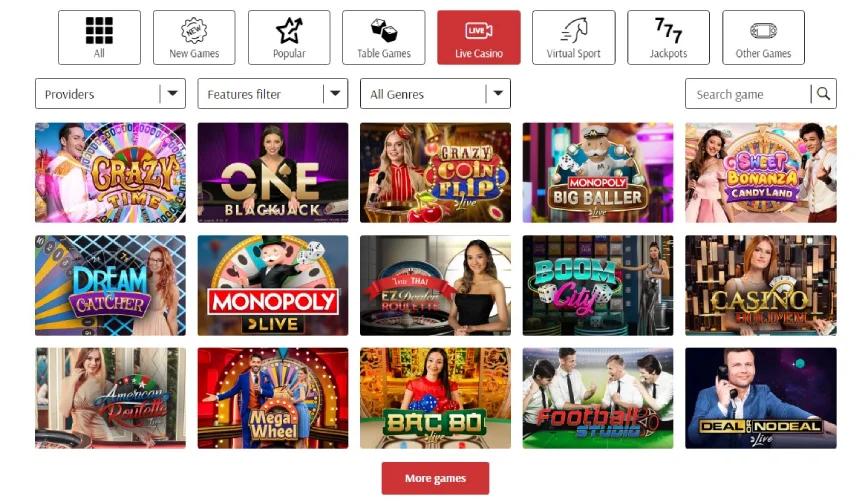The width and height of the screenshot is (868, 502).
Task: Switch to the Live Casino tab
Action: 479,37
